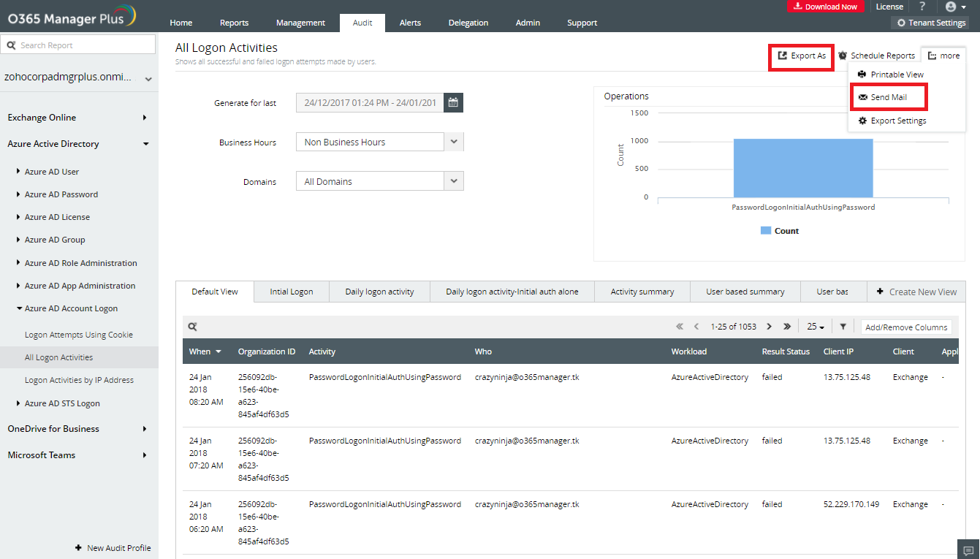Screen dimensions: 980x559
Task: Go to first page of results
Action: tap(680, 327)
